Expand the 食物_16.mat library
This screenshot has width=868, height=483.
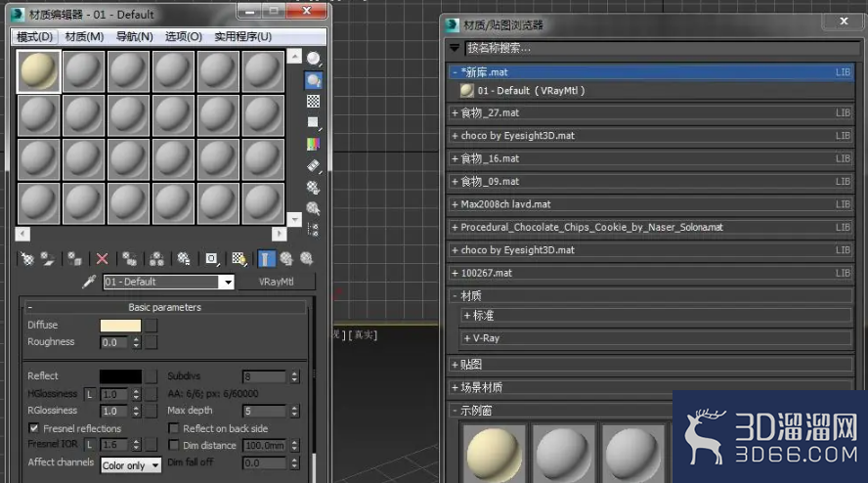tap(456, 158)
